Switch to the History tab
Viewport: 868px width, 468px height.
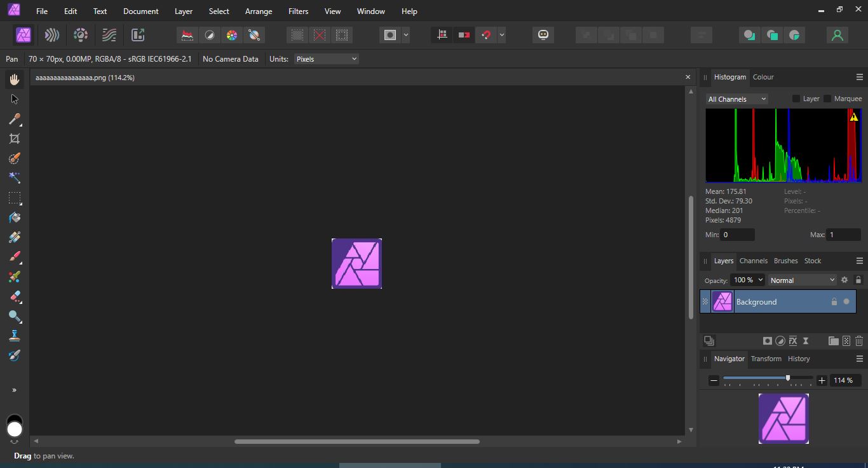(799, 359)
